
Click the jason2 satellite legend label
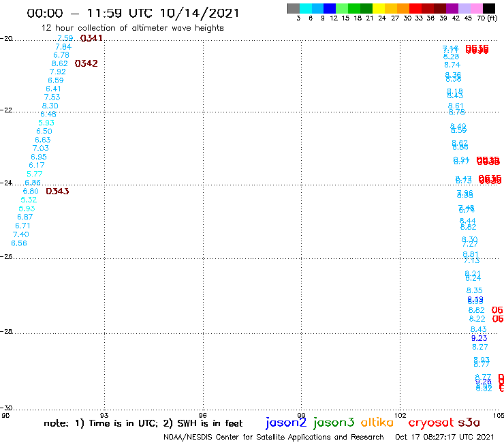pyautogui.click(x=286, y=423)
